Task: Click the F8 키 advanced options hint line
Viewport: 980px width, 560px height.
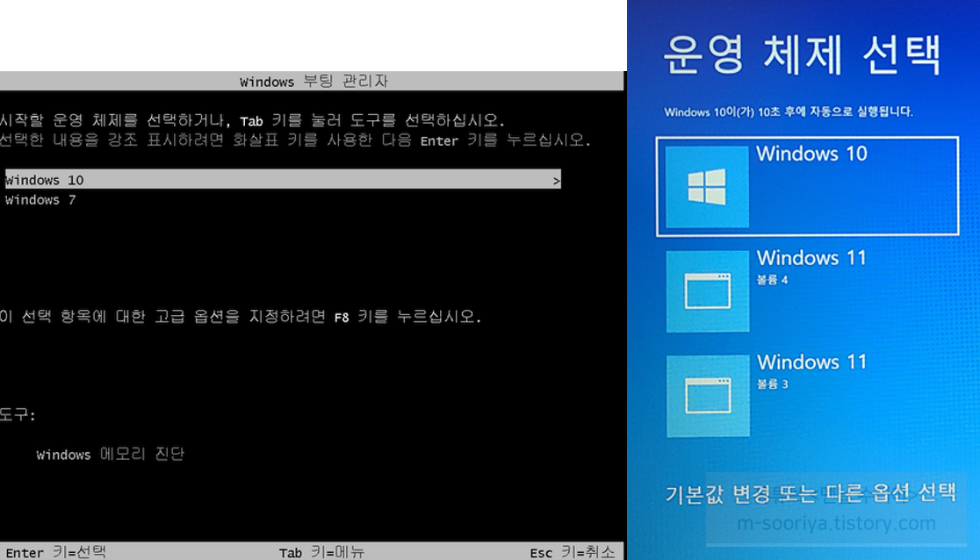Action: [241, 316]
